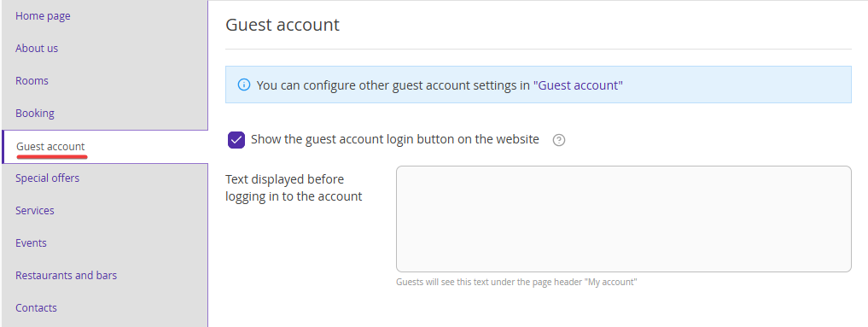Click the "Text displayed before logging in" label
Image resolution: width=868 pixels, height=327 pixels.
click(294, 188)
